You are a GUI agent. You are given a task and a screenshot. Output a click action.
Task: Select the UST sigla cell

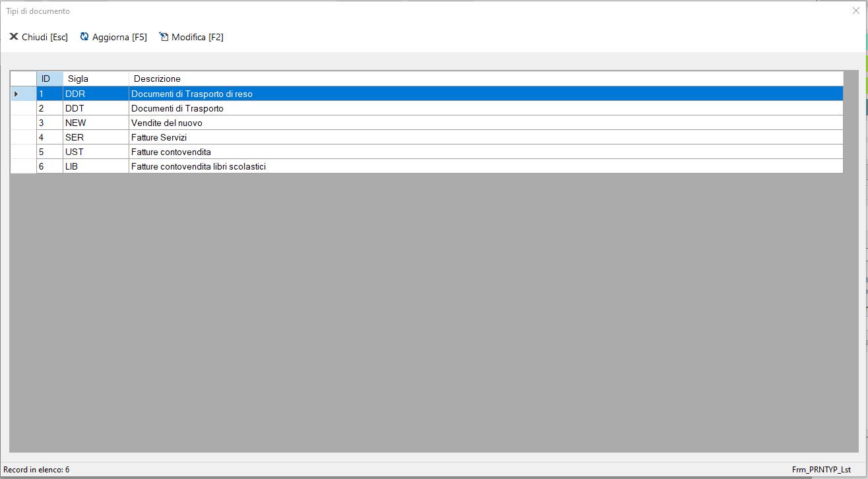(96, 152)
